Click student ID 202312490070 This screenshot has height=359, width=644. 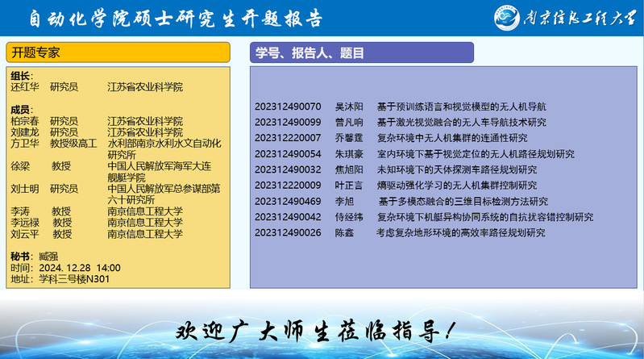pos(288,106)
